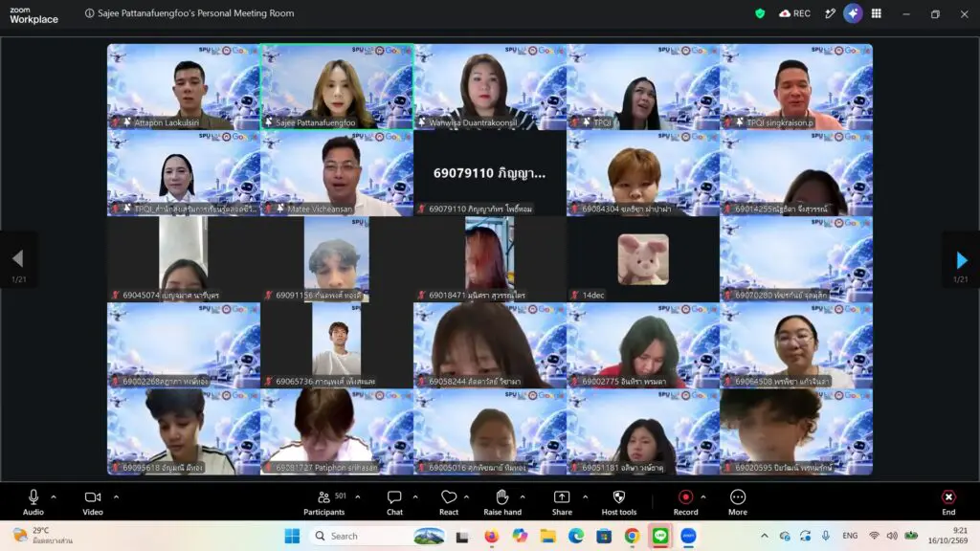This screenshot has height=551, width=980.
Task: Click the Zoom Workplace logo
Action: [x=33, y=15]
